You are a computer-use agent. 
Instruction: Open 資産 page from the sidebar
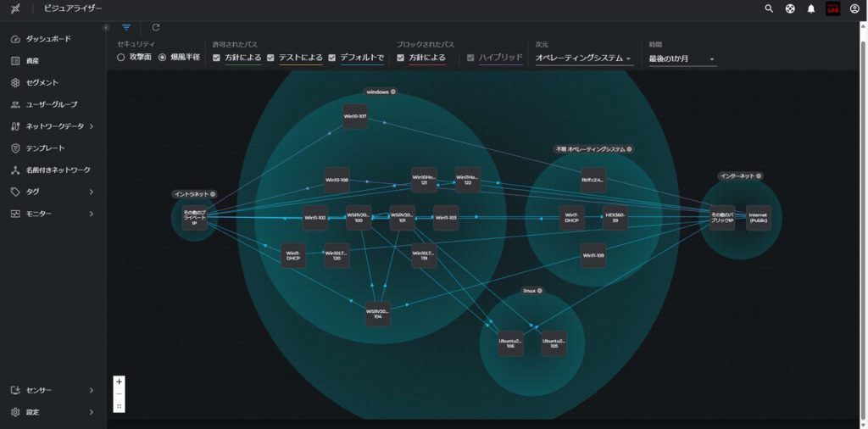pos(33,61)
